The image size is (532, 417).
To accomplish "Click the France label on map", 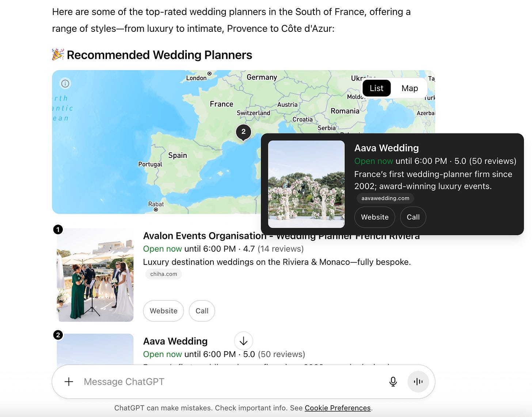I will pyautogui.click(x=221, y=104).
